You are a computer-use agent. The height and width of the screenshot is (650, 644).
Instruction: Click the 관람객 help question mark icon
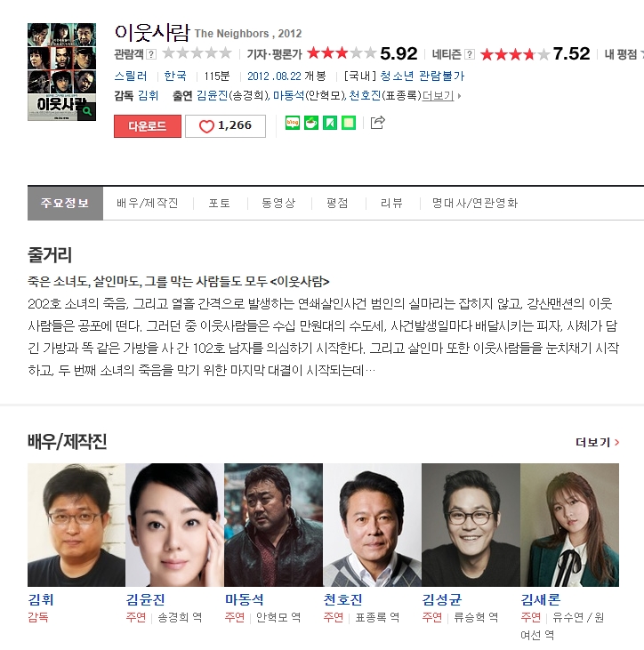(x=151, y=54)
